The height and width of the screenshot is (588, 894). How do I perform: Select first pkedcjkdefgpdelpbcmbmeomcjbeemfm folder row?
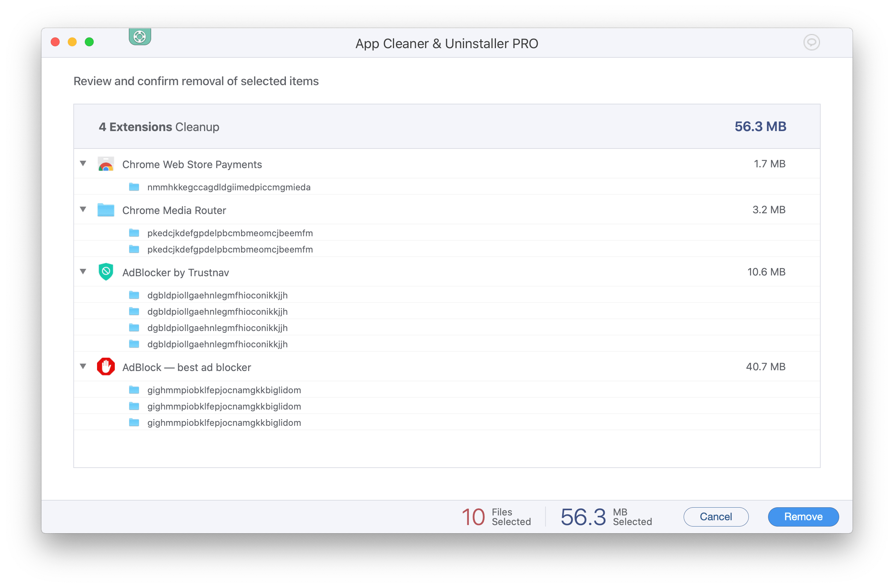[230, 233]
